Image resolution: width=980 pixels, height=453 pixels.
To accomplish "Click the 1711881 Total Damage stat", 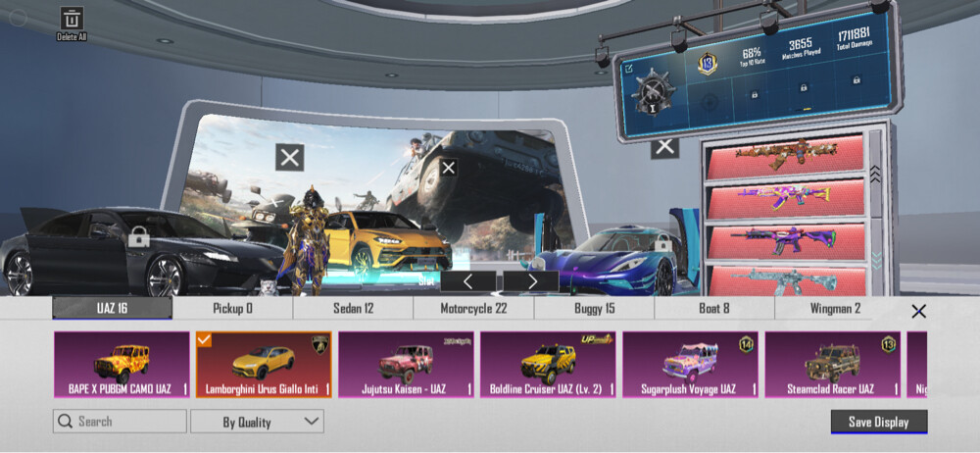I will tap(854, 37).
